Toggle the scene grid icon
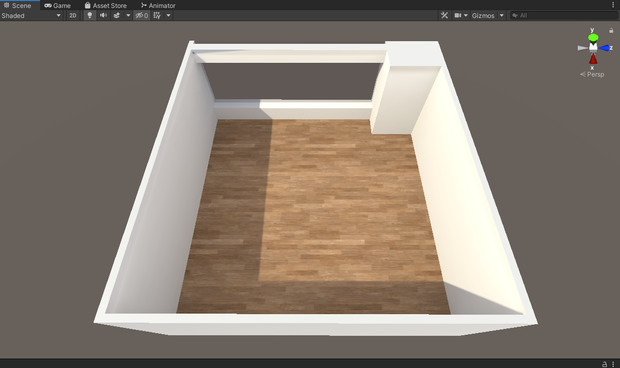 pyautogui.click(x=157, y=15)
